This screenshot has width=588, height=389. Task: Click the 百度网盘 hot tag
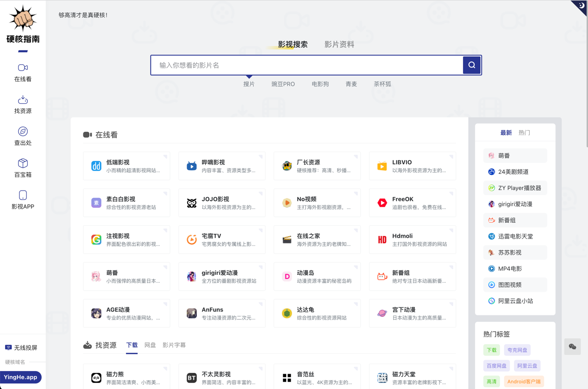click(496, 366)
